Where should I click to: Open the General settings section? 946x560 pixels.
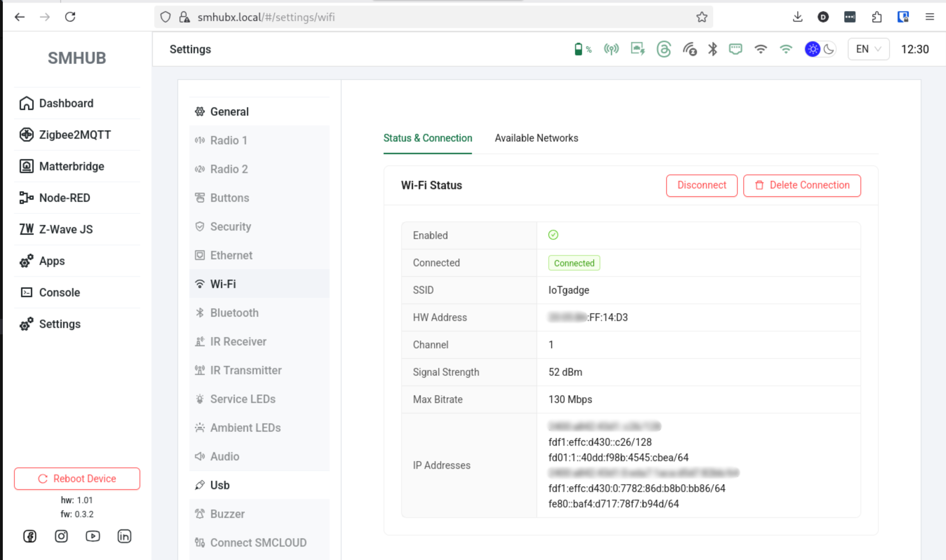(x=229, y=112)
